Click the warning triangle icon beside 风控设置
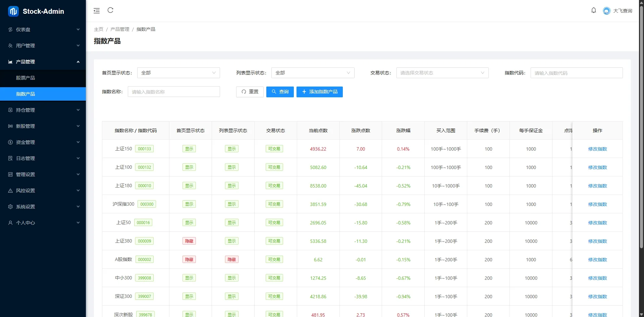Image resolution: width=644 pixels, height=317 pixels. 10,191
